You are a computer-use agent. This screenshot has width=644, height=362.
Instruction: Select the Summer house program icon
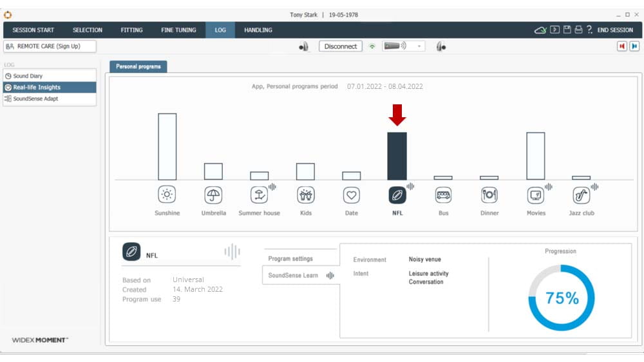click(x=259, y=195)
